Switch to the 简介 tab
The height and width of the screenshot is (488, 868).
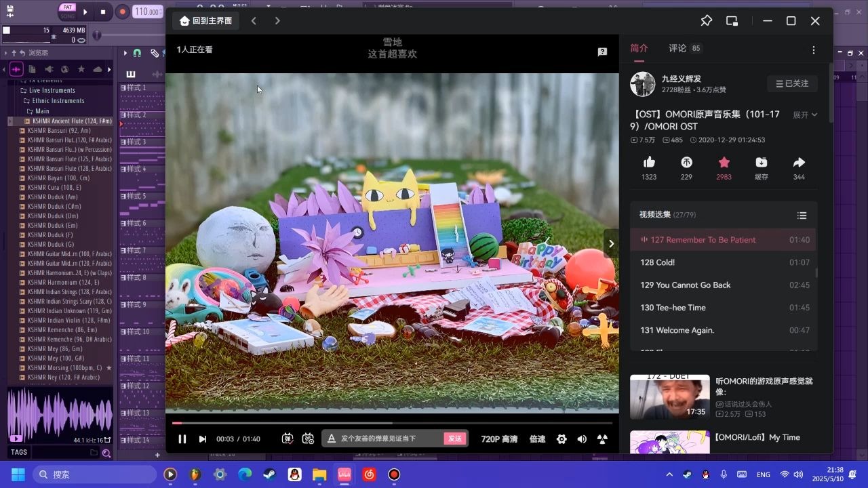tap(639, 48)
